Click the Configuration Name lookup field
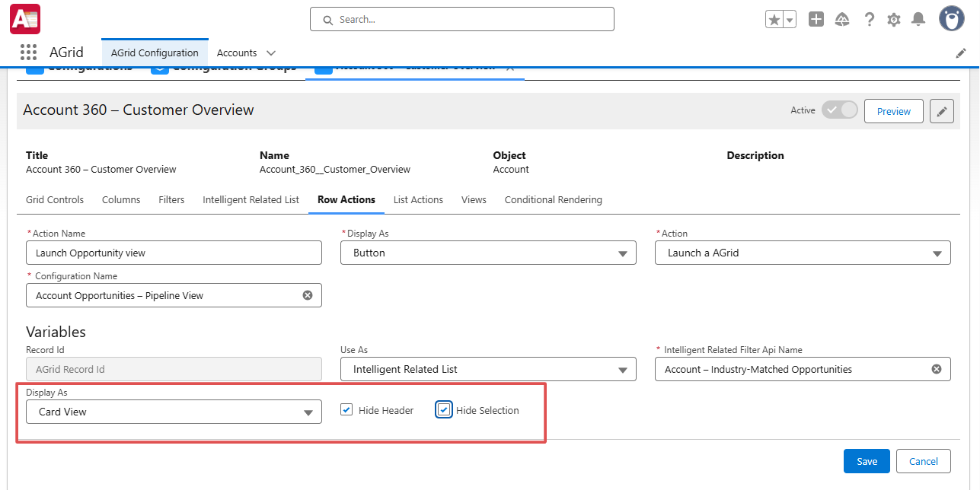Screen dimensions: 980x490 tap(174, 295)
